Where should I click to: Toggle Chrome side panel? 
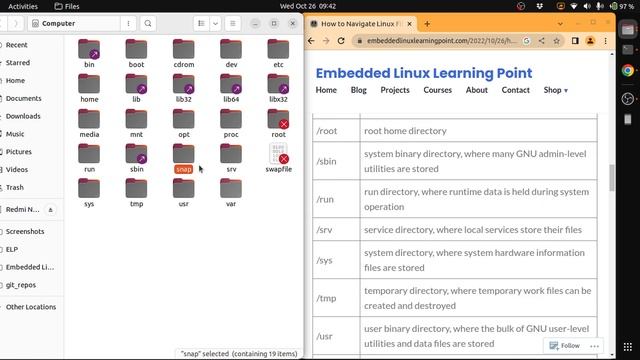[575, 41]
